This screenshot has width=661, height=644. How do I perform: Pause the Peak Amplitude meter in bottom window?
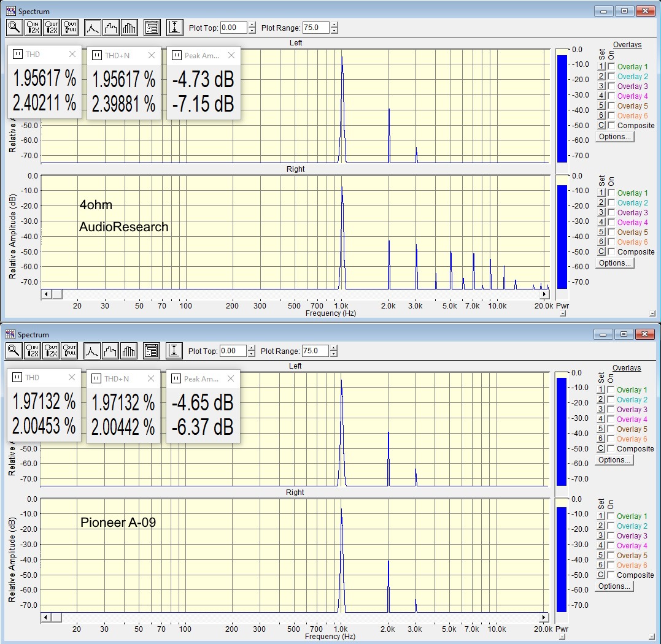pos(176,378)
